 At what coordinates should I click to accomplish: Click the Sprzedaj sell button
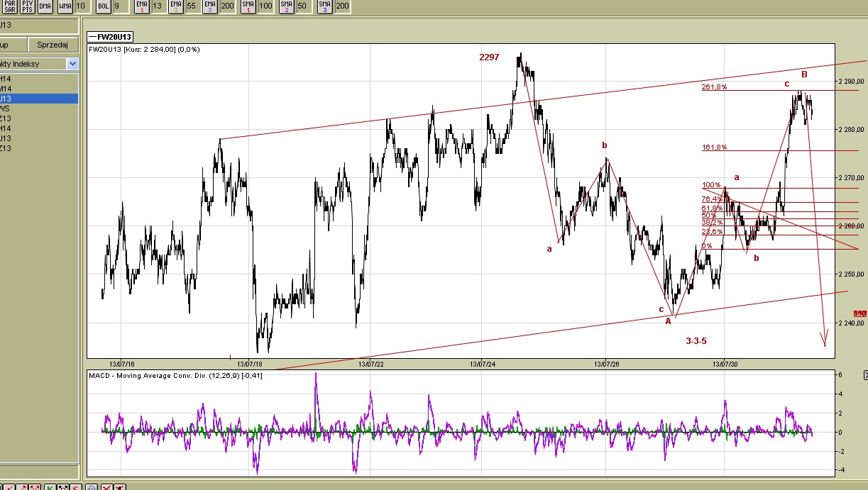[53, 44]
